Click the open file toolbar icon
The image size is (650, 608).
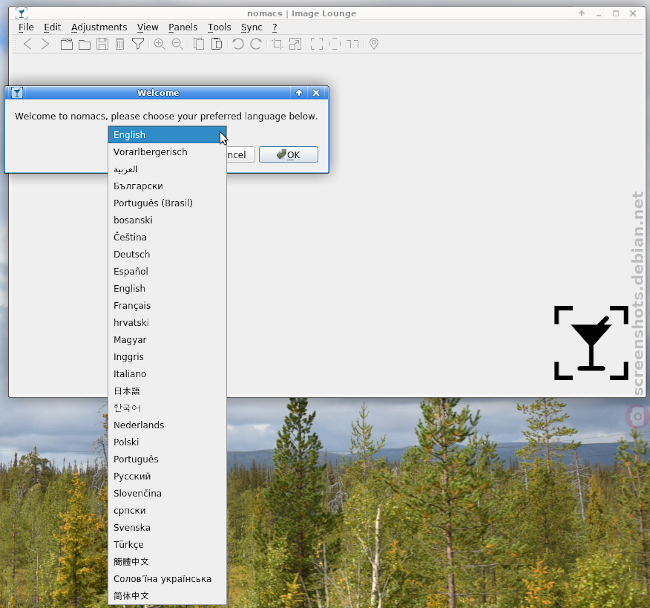66,44
